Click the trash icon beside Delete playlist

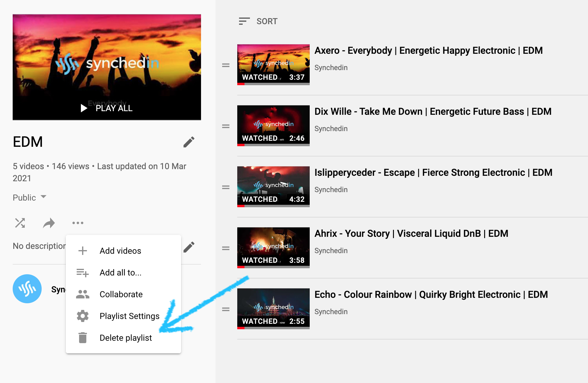(x=83, y=338)
